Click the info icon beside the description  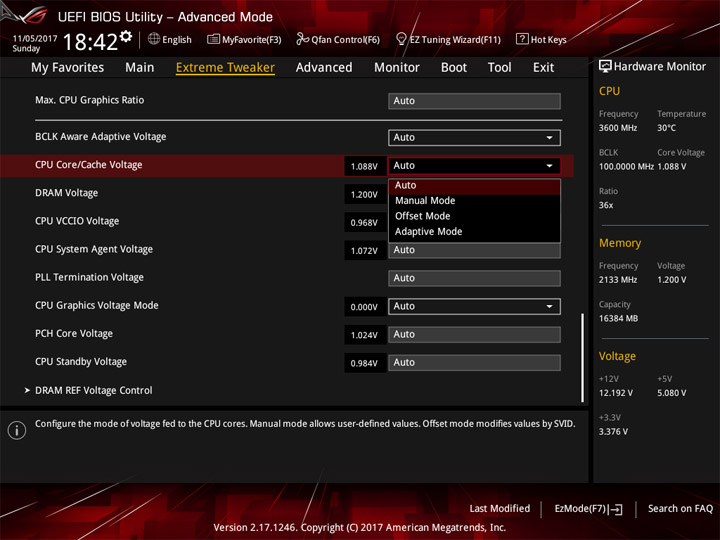point(17,430)
